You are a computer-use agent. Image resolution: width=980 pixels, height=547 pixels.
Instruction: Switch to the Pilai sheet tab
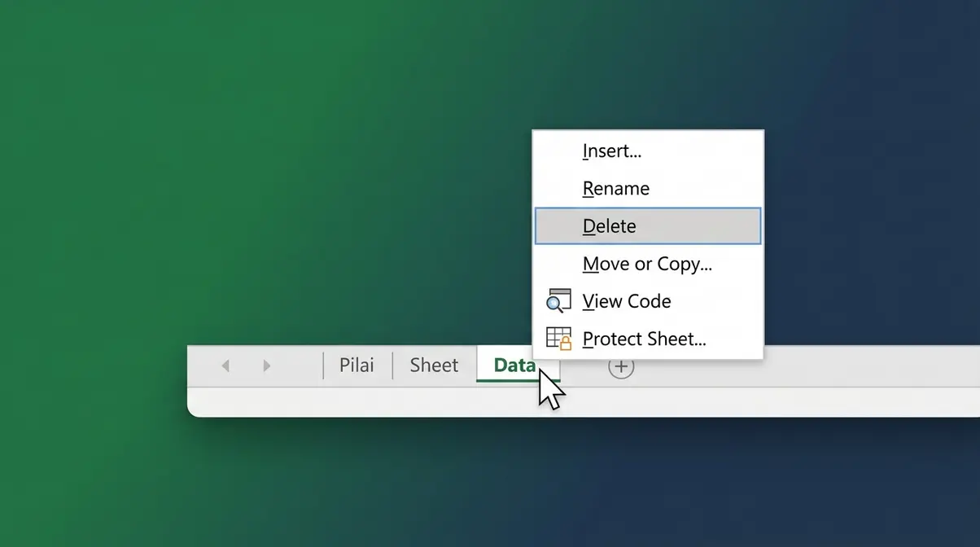tap(357, 365)
